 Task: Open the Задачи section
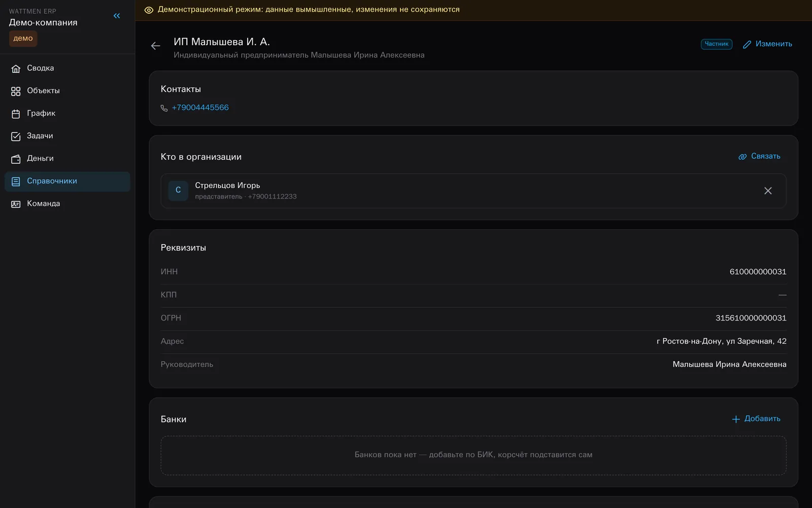tap(67, 136)
